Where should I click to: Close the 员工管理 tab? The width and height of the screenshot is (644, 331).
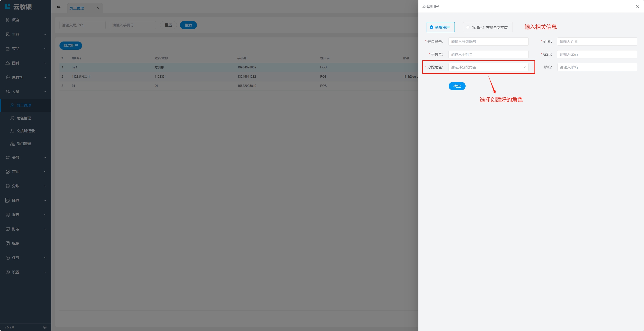tap(98, 8)
